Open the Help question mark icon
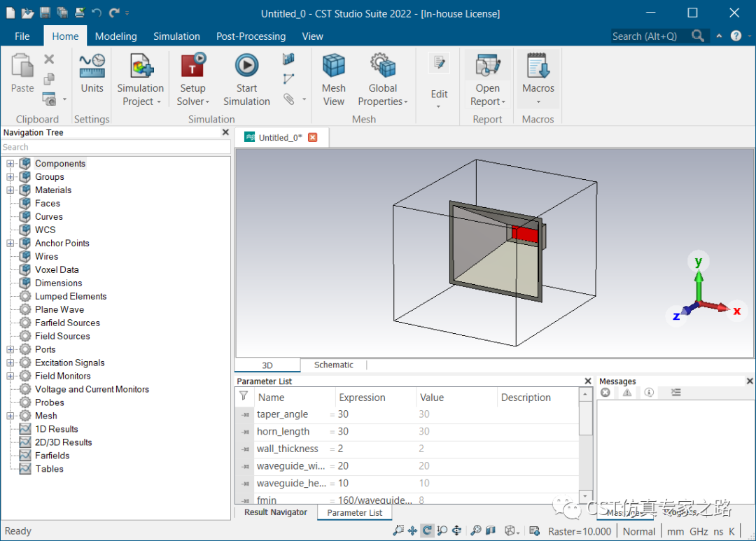 (x=736, y=36)
